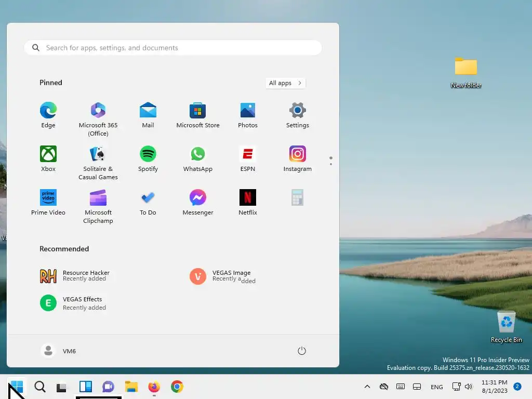Launch the Xbox app
This screenshot has width=532, height=399.
pyautogui.click(x=48, y=159)
